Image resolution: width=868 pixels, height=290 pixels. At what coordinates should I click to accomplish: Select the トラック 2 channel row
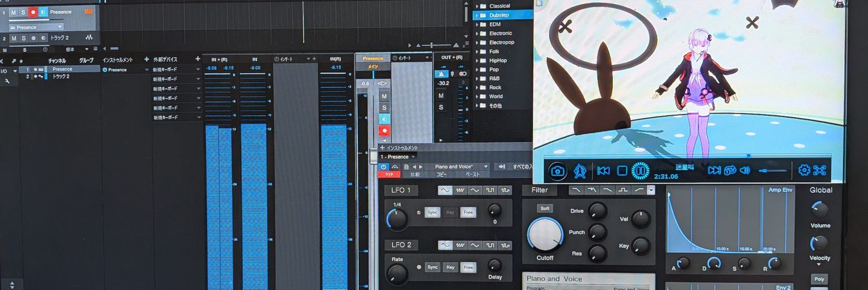pyautogui.click(x=60, y=76)
